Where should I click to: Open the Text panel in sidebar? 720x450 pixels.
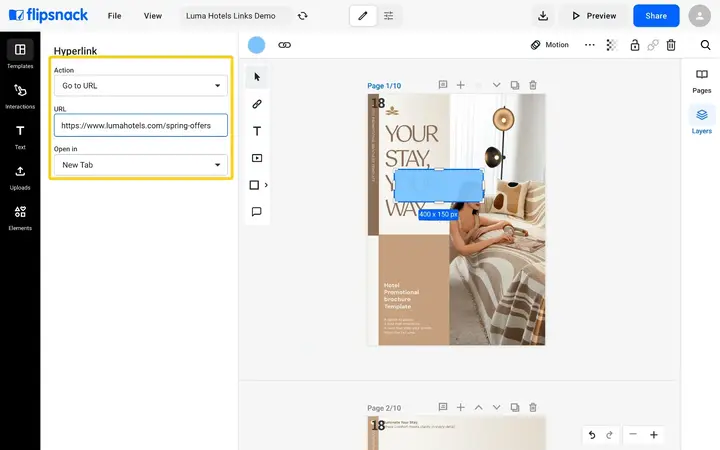pos(20,137)
